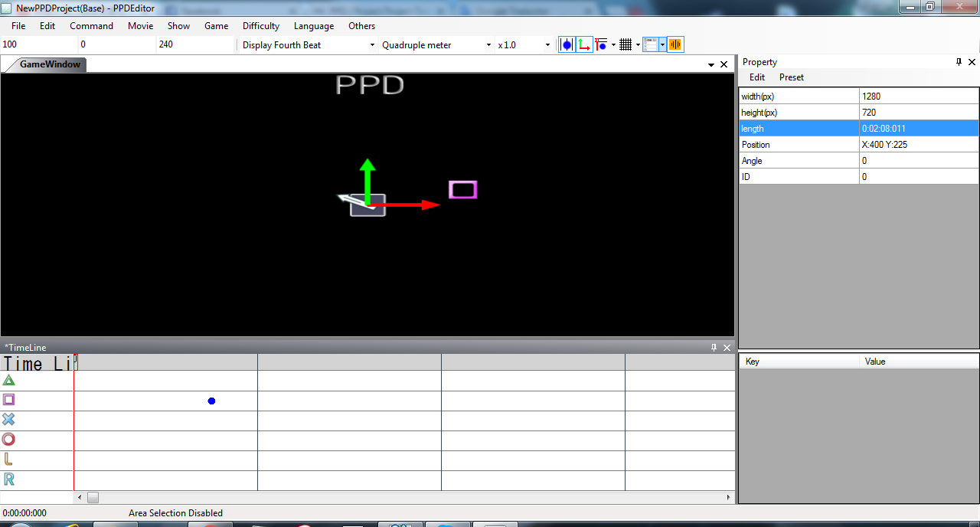The height and width of the screenshot is (527, 980).
Task: Click the Preset button in Property panel
Action: tap(792, 77)
